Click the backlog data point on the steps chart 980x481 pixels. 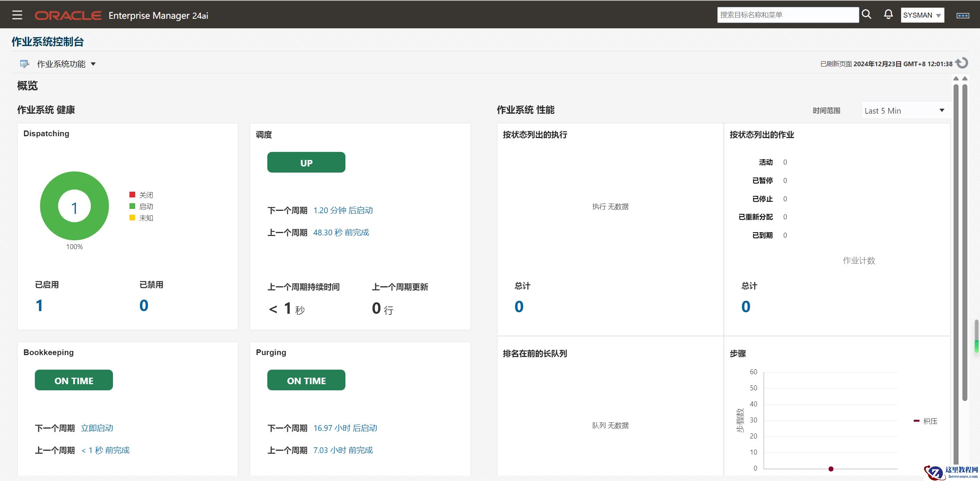coord(831,469)
